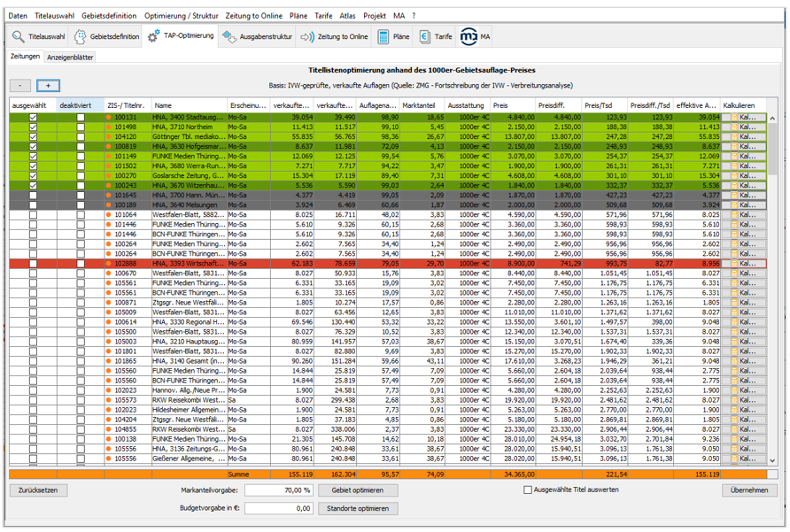Click the minus collapse button
The height and width of the screenshot is (532, 790).
[21, 86]
